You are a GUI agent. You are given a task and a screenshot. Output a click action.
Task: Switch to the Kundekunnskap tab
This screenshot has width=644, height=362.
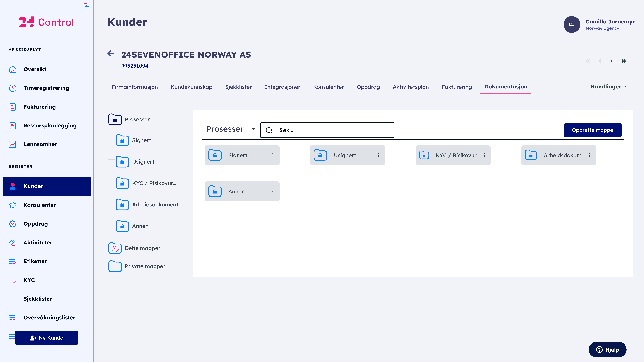[x=192, y=87]
